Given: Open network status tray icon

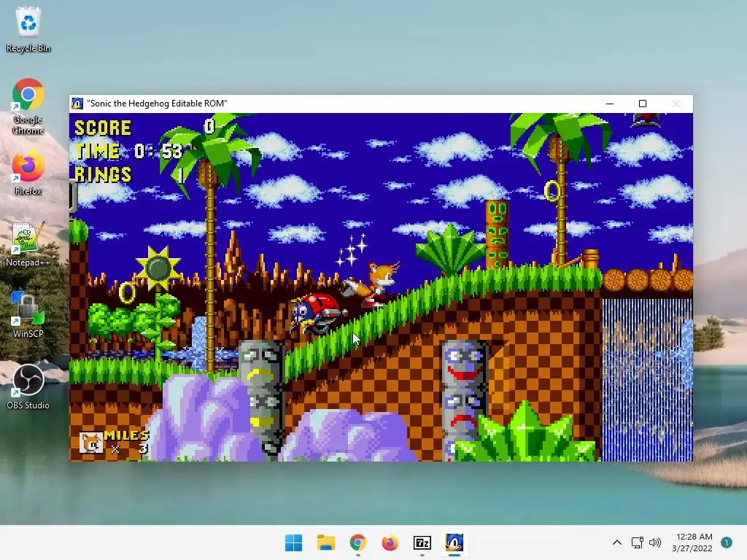Looking at the screenshot, I should [638, 542].
